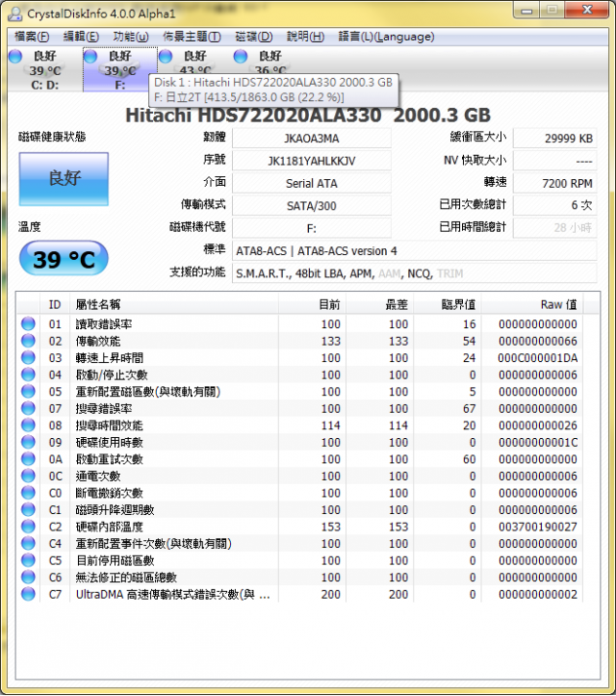This screenshot has width=616, height=696.
Task: Select the 傳輸效能 attribute row
Action: click(x=300, y=341)
